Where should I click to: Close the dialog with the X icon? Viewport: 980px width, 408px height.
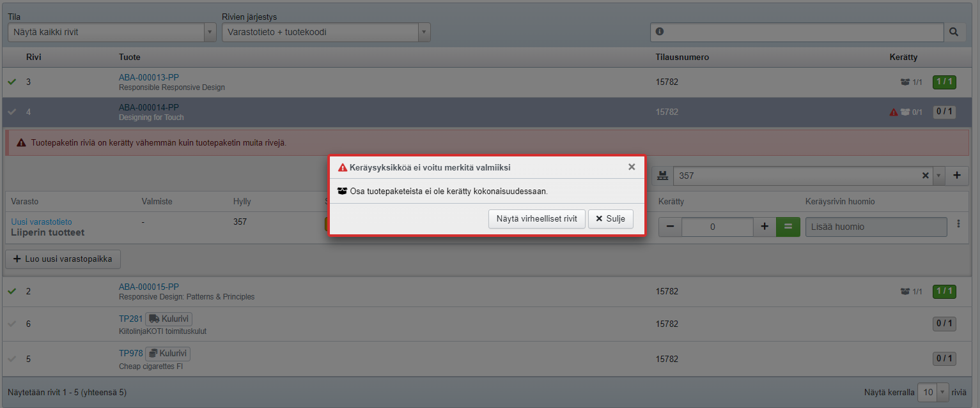tap(632, 167)
